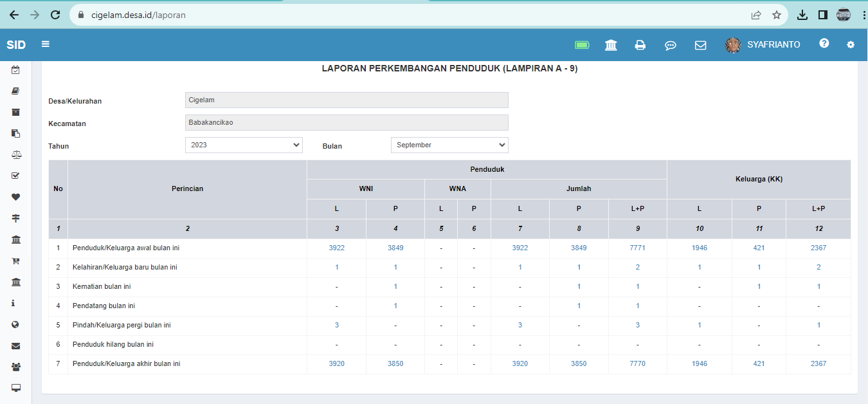Open settings via the gear icon

coord(850,45)
